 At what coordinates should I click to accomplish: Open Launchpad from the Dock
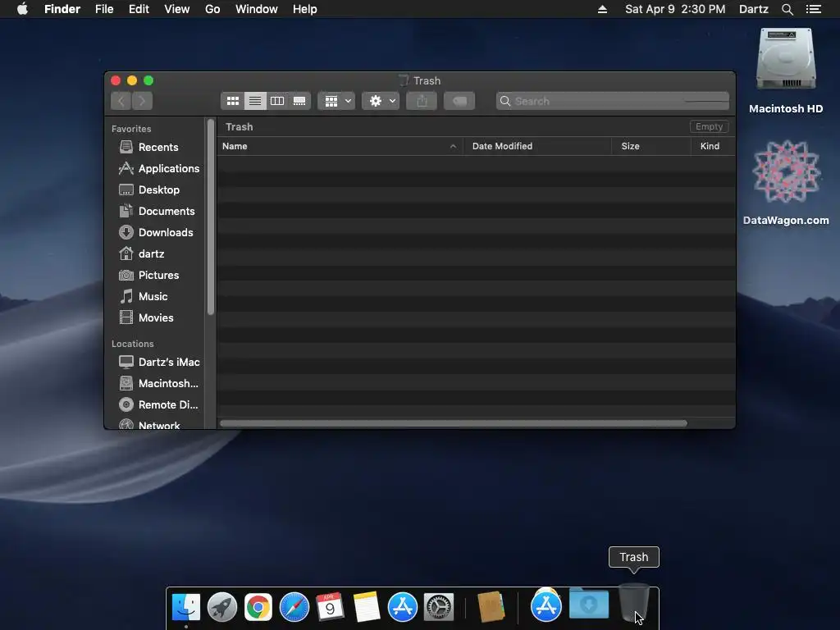click(x=221, y=607)
